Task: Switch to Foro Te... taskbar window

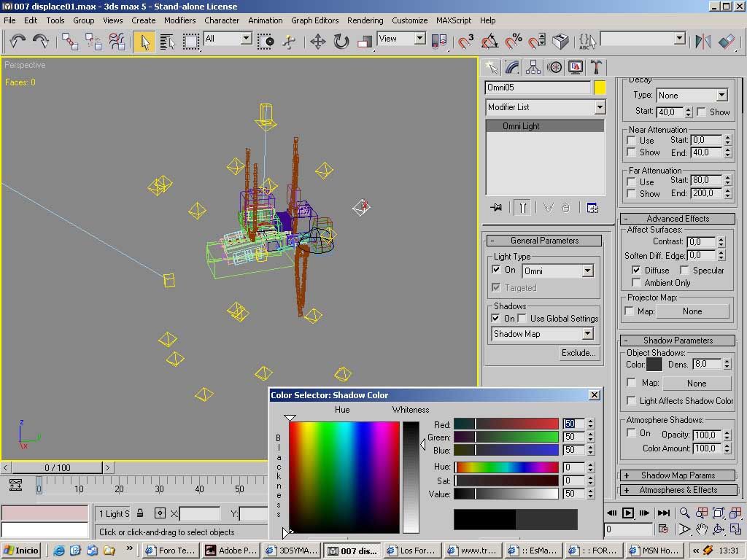Action: 171,551
